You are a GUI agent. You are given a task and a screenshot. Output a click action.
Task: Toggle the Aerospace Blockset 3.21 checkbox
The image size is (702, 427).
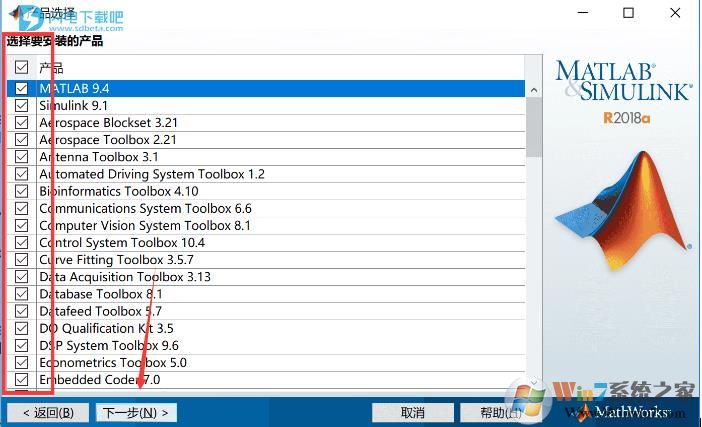coord(21,122)
